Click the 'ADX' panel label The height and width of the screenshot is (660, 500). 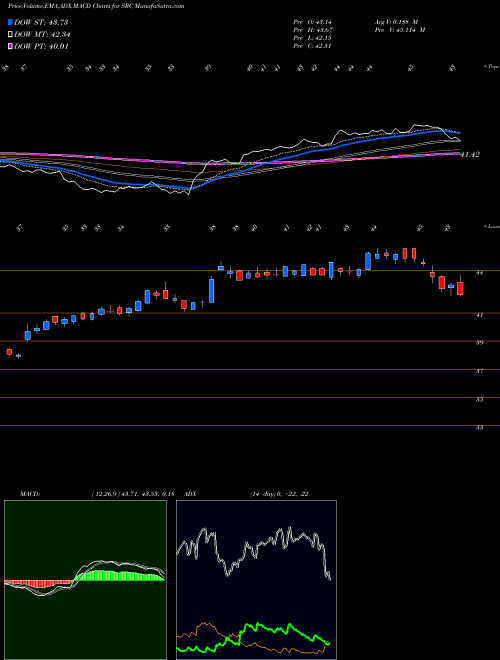tap(191, 494)
